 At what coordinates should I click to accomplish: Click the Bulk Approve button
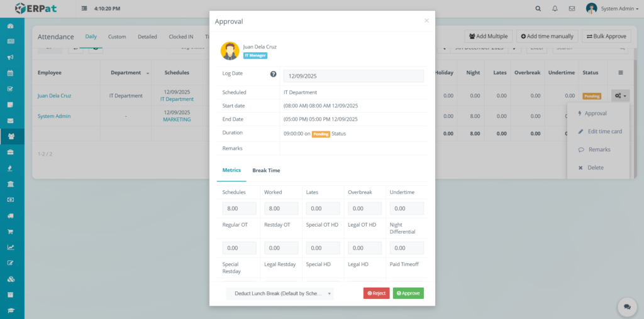pos(606,36)
